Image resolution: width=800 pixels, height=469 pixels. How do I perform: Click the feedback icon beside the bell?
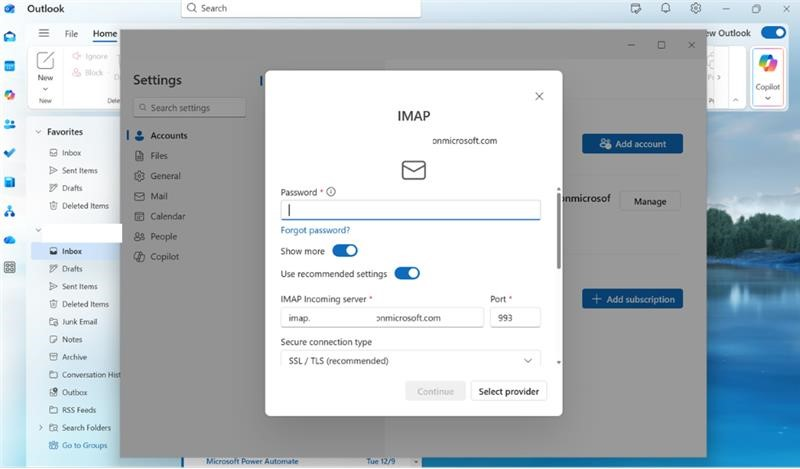[x=636, y=8]
